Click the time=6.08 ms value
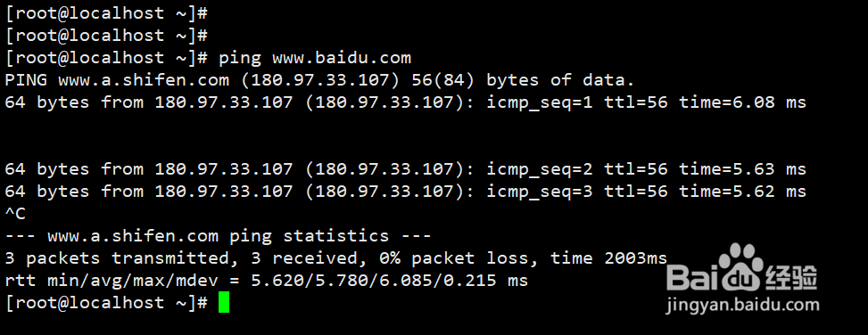The image size is (868, 335). 742,102
